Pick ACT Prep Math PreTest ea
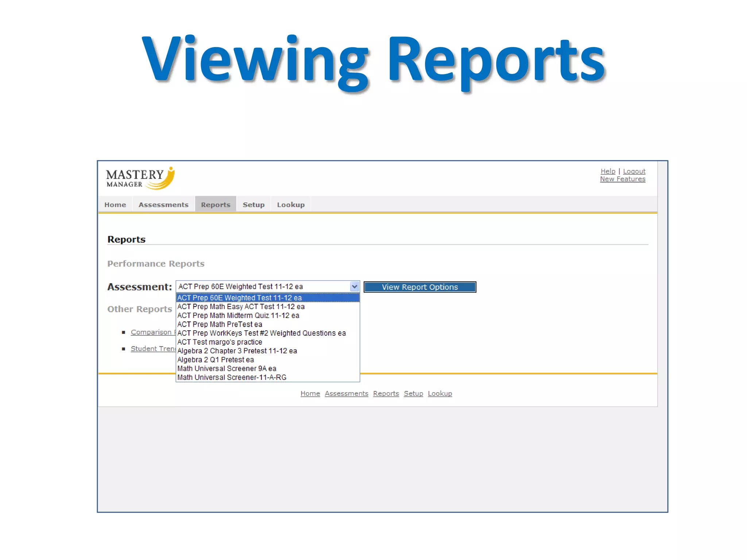 (x=220, y=324)
